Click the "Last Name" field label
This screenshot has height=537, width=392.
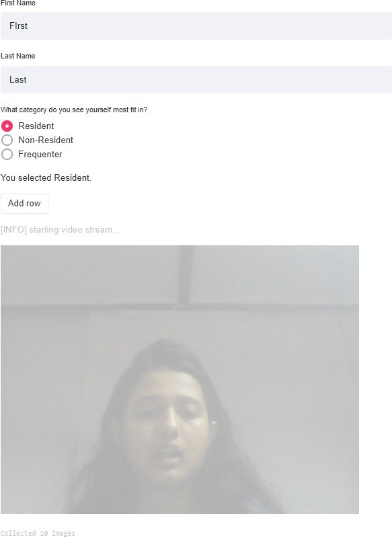coord(17,56)
